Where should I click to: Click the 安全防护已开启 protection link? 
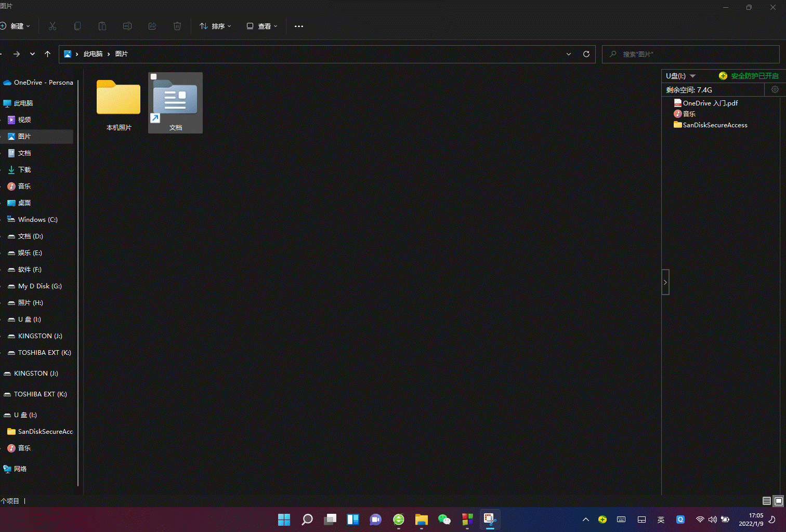[x=754, y=76]
